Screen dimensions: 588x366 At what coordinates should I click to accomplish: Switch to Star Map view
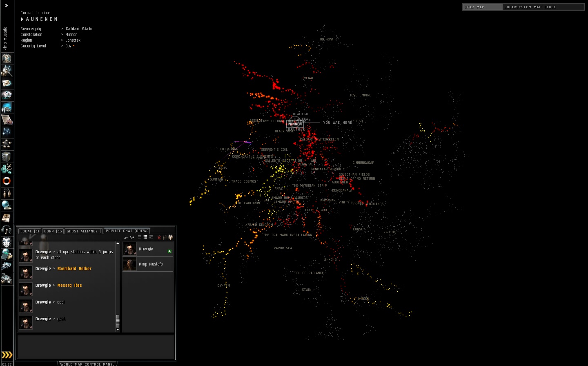[482, 7]
